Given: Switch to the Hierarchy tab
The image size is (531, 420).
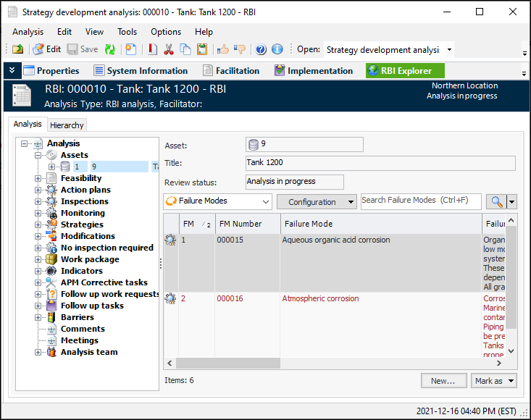Looking at the screenshot, I should 67,125.
